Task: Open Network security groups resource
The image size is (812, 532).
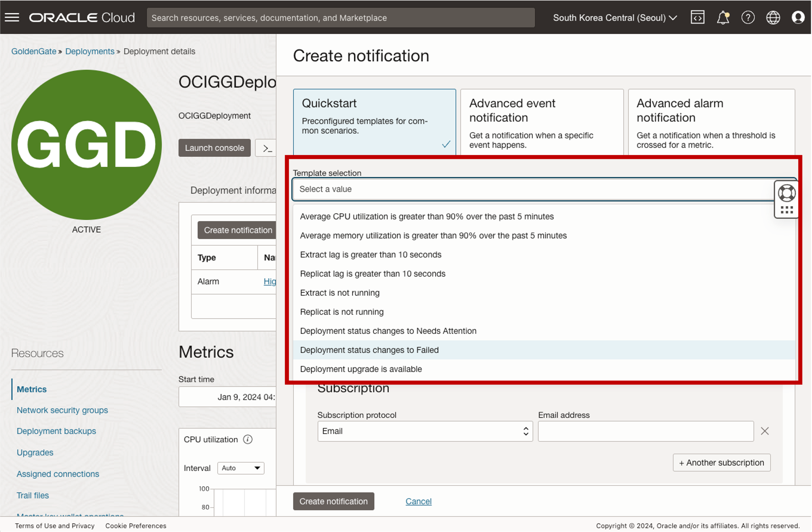Action: pyautogui.click(x=62, y=410)
